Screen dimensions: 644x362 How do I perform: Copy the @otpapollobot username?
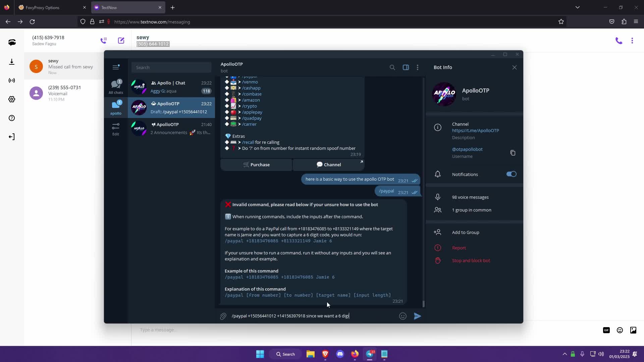pyautogui.click(x=513, y=153)
